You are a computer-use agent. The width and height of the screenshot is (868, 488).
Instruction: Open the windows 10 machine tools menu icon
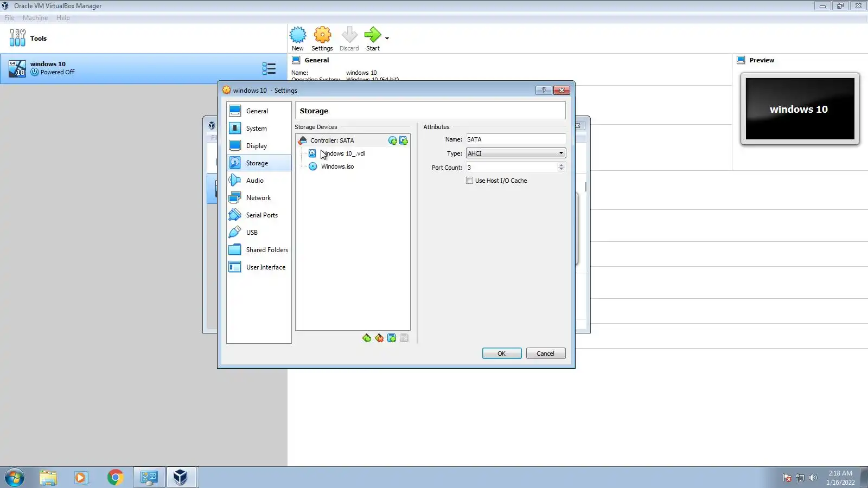click(x=269, y=68)
